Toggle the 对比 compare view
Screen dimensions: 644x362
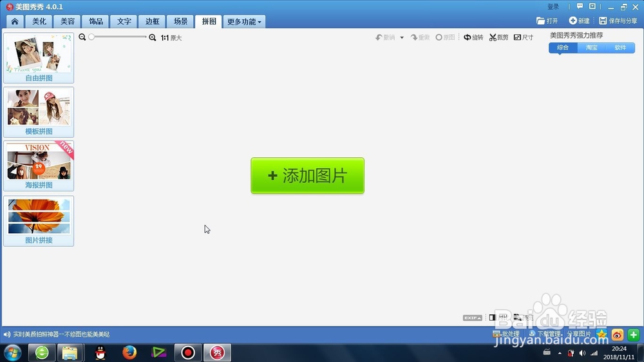click(498, 317)
